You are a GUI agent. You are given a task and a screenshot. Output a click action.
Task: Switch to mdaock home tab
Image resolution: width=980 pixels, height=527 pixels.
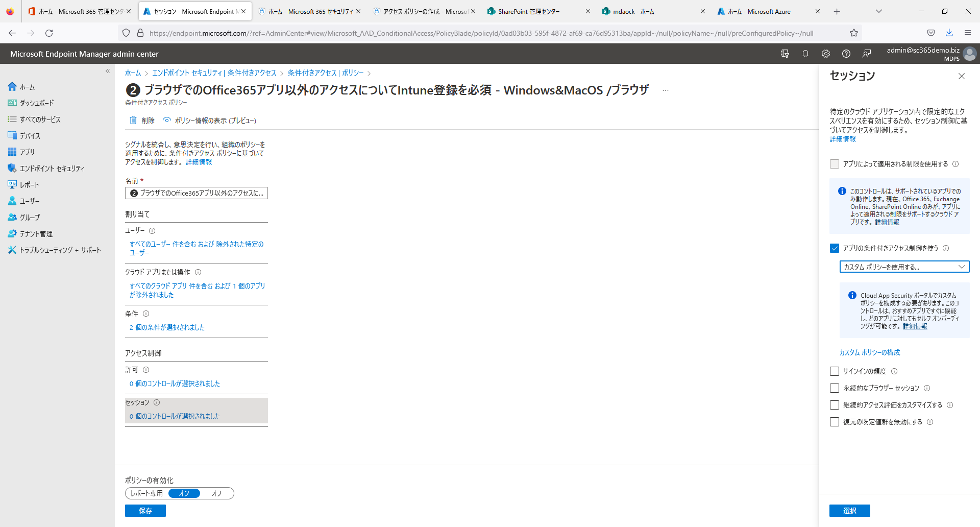654,11
